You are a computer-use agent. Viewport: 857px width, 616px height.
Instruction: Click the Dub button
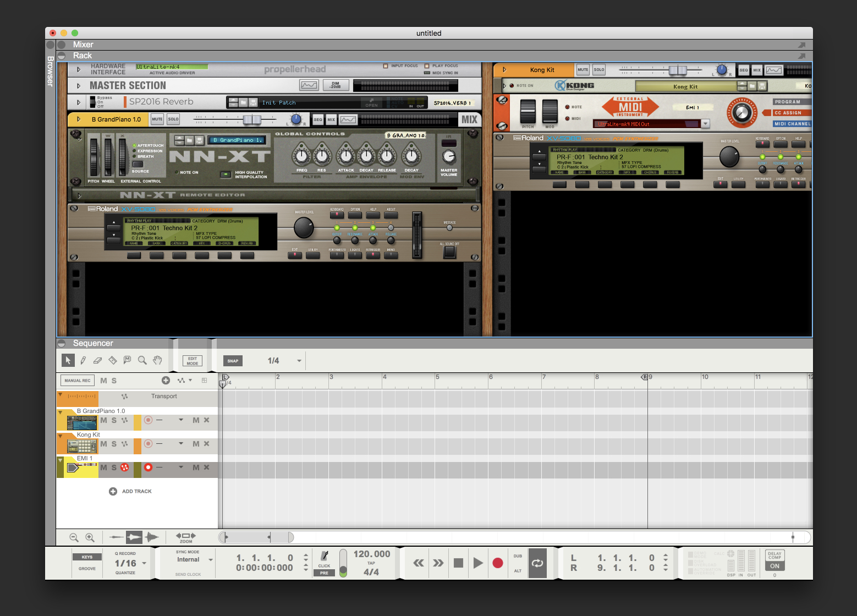(x=518, y=556)
